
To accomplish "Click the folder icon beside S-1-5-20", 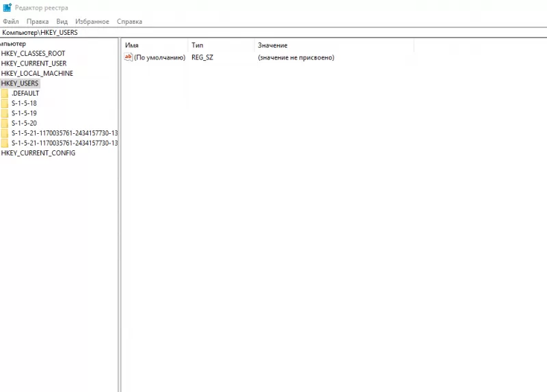I will 5,123.
